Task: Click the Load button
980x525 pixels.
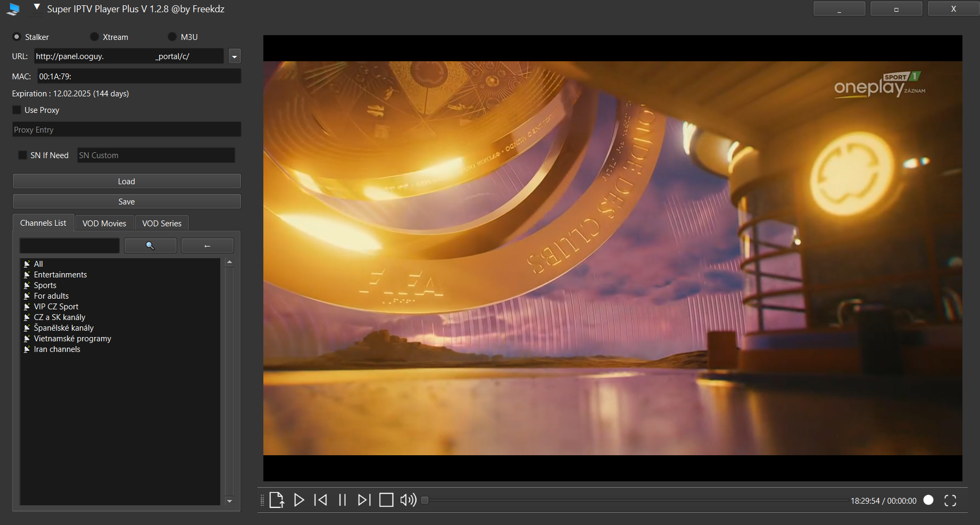Action: [127, 181]
